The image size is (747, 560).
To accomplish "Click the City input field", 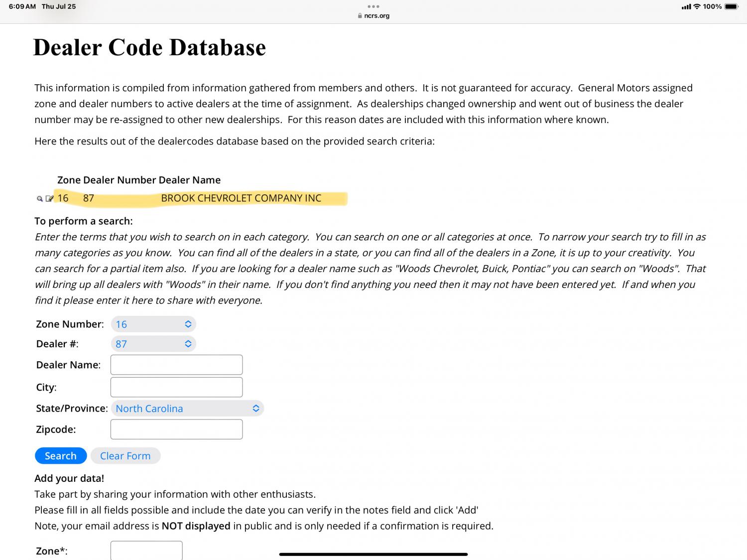I will (x=176, y=387).
